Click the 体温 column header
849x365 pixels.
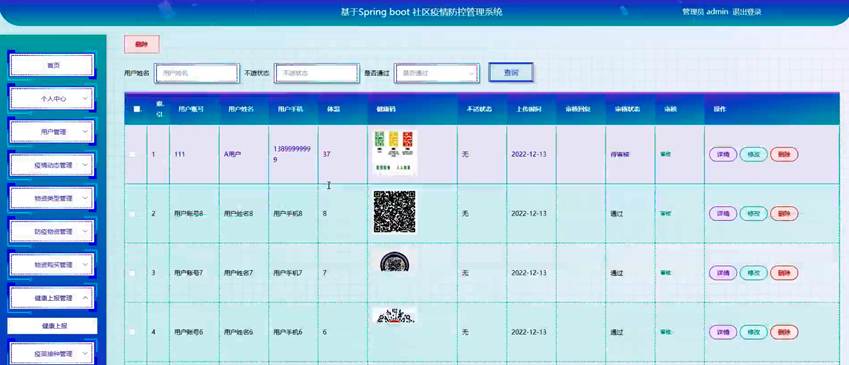coord(333,109)
